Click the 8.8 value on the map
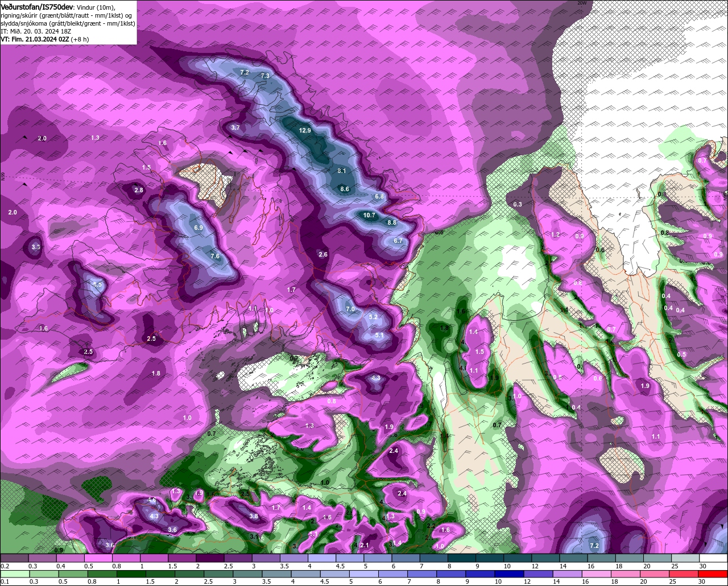This screenshot has height=586, width=728. (392, 222)
